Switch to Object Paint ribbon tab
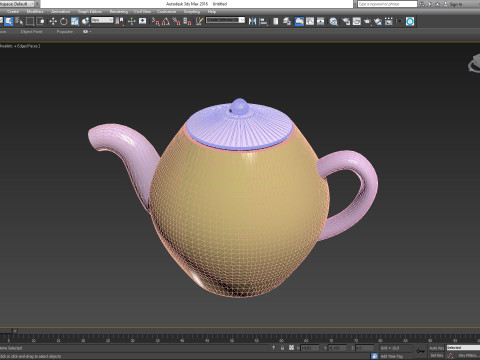480x360 pixels. (32, 32)
